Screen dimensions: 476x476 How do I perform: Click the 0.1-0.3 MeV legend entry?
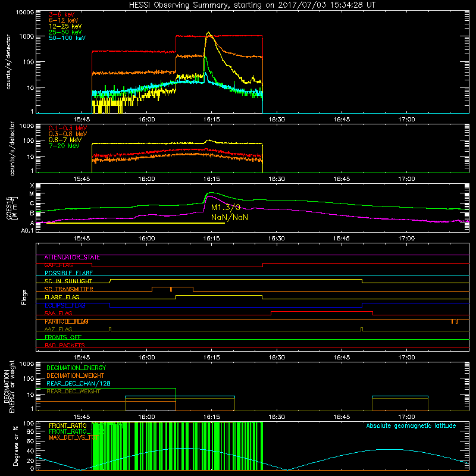[x=68, y=128]
